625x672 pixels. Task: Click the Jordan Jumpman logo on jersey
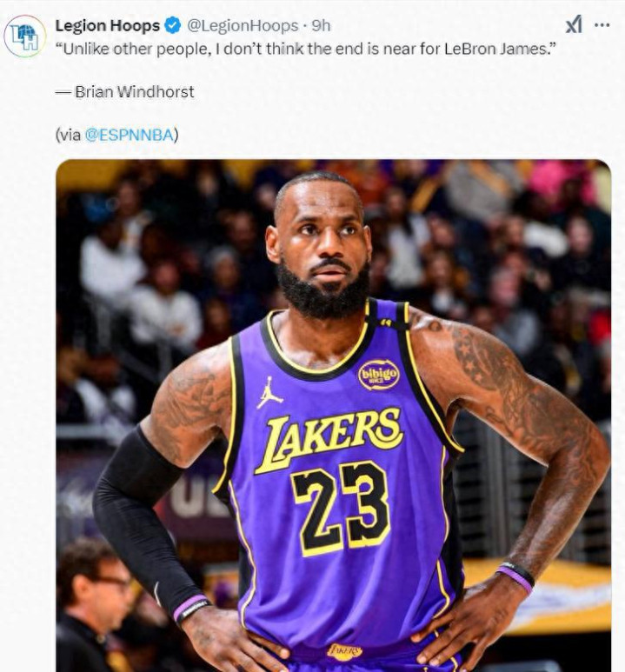(269, 393)
